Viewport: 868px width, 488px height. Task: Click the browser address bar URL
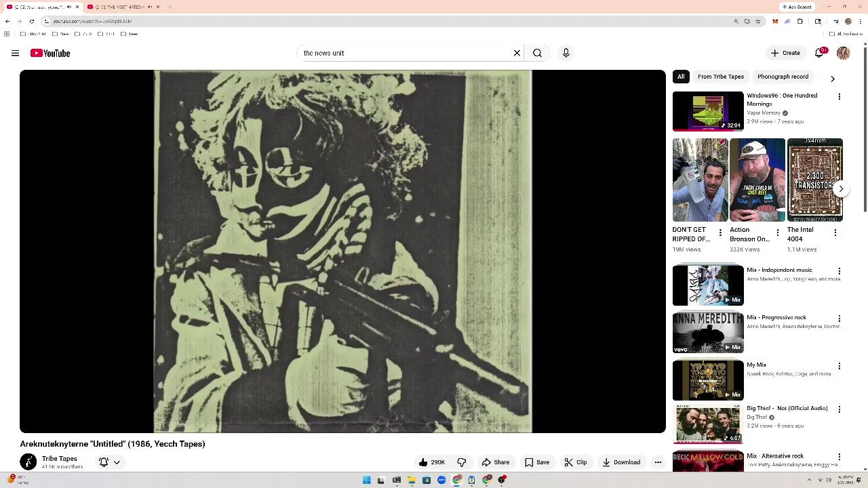click(92, 21)
